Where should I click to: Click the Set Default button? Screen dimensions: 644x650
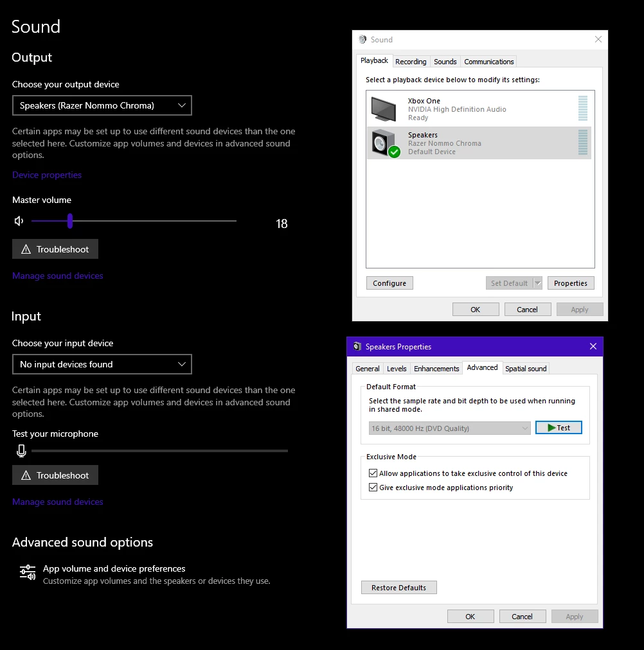pyautogui.click(x=509, y=283)
